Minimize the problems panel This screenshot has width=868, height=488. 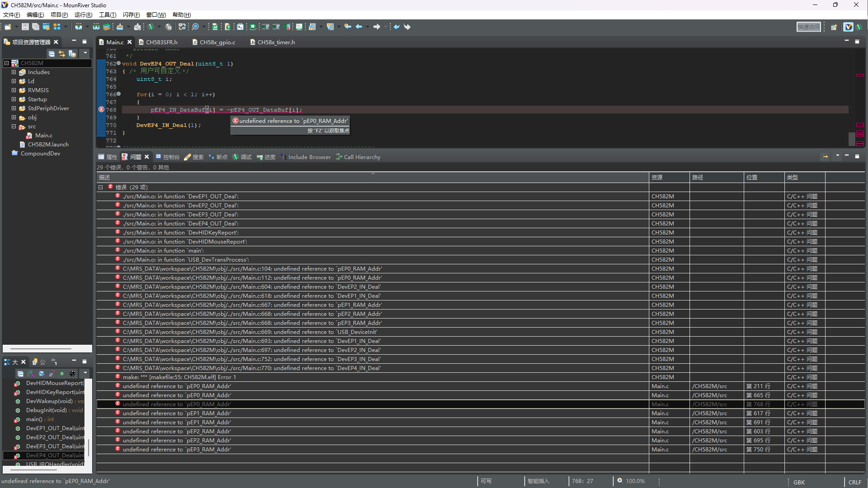(x=847, y=156)
